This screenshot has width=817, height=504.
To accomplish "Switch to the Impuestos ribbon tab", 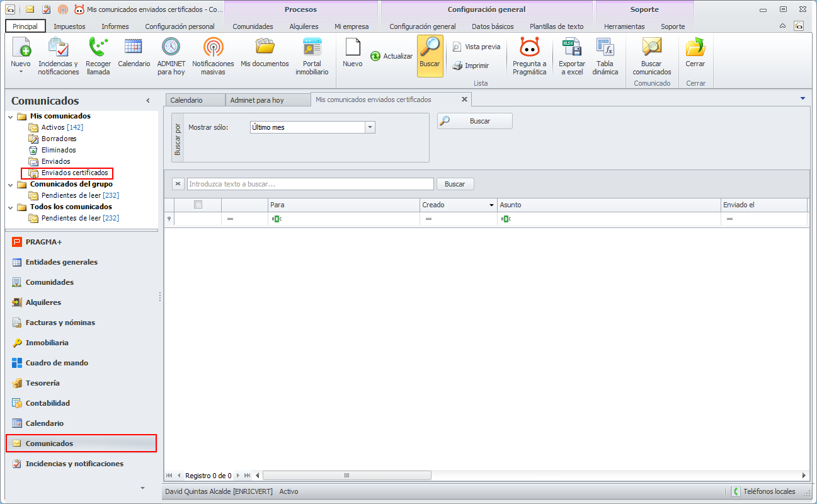I will click(69, 26).
